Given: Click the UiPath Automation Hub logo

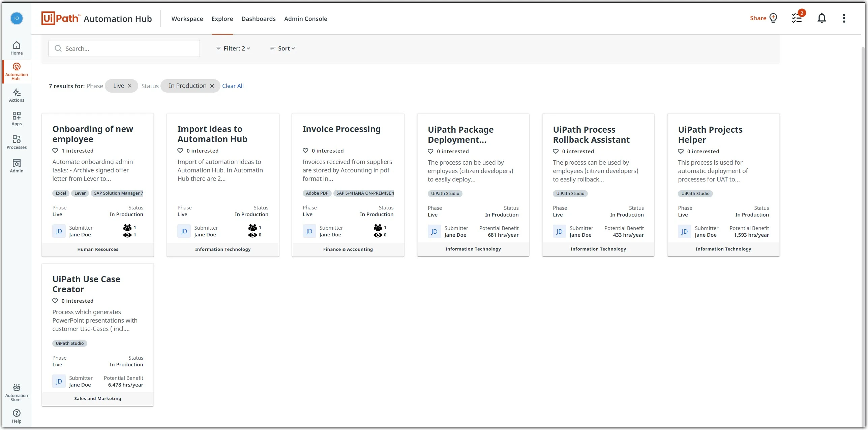Looking at the screenshot, I should [x=97, y=19].
